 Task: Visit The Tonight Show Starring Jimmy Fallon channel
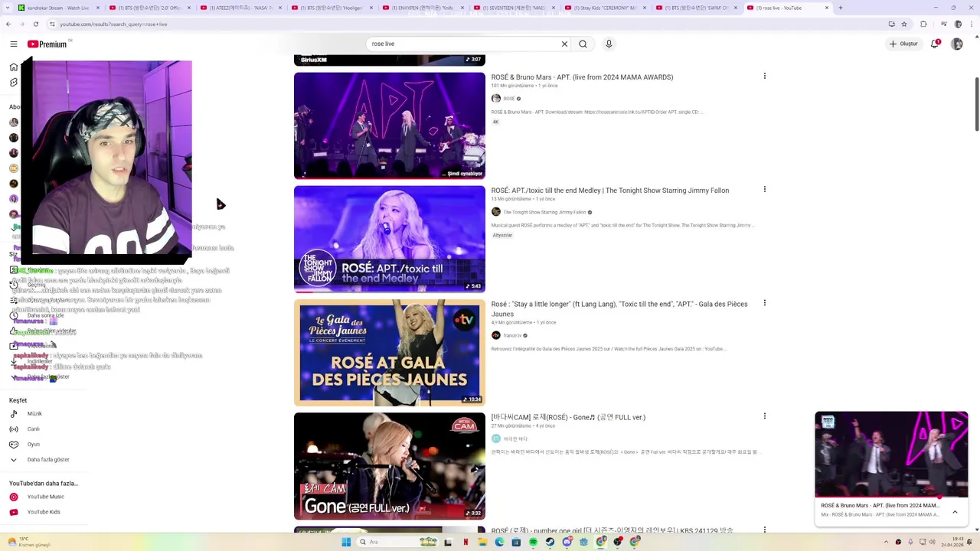click(x=544, y=212)
